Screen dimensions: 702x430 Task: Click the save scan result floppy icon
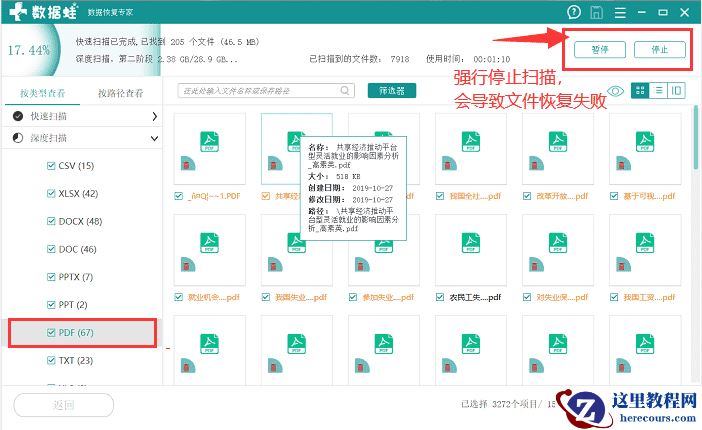click(x=596, y=12)
